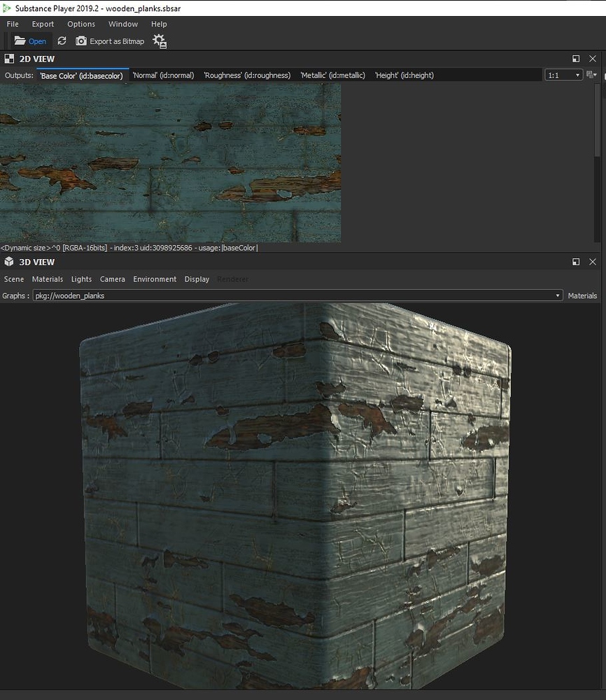
Task: Open the File menu
Action: tap(12, 24)
